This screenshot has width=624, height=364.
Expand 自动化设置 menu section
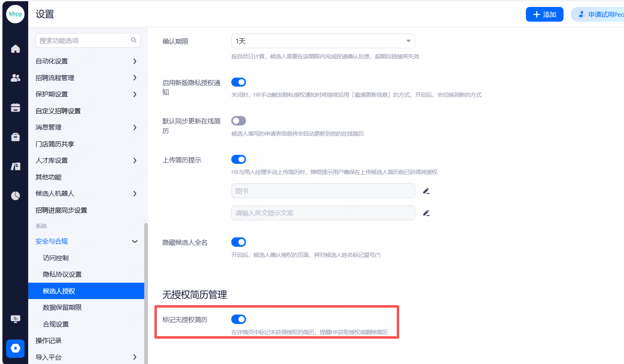pos(86,61)
